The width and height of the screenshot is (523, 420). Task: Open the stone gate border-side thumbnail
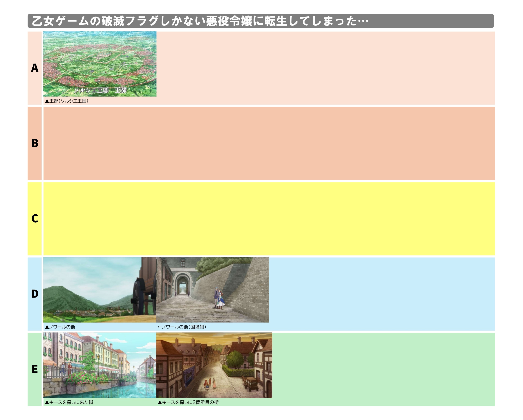tap(213, 290)
